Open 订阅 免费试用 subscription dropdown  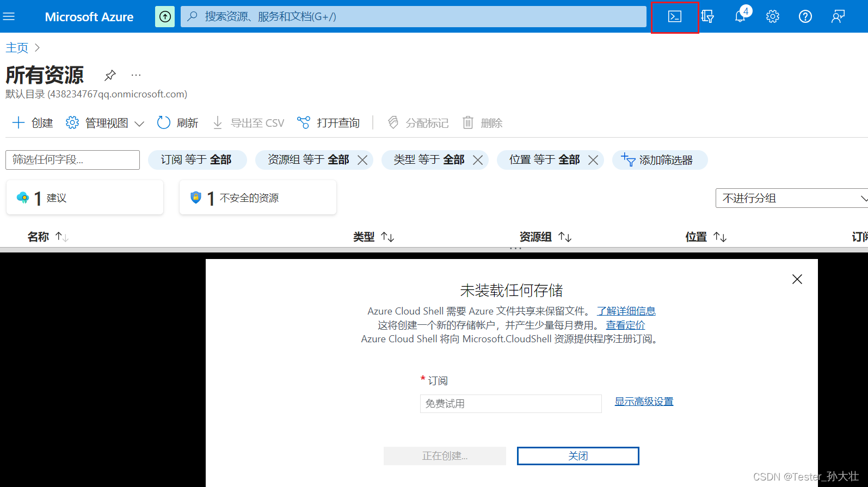click(x=511, y=404)
